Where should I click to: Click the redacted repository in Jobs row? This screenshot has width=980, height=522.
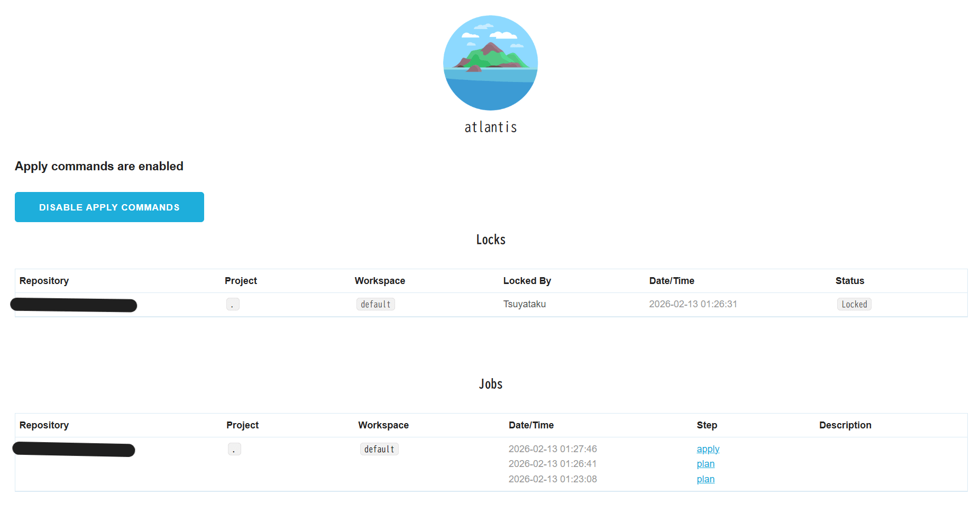click(x=74, y=450)
